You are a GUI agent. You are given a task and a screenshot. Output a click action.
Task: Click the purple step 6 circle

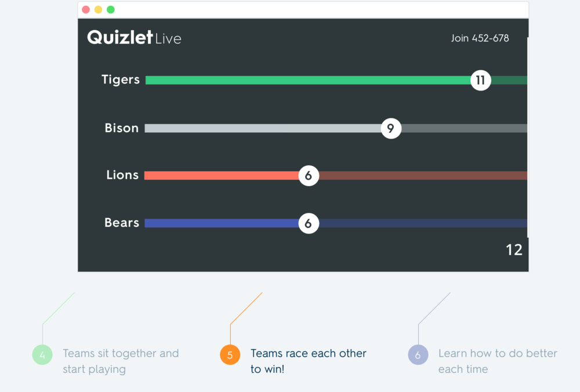click(x=418, y=355)
